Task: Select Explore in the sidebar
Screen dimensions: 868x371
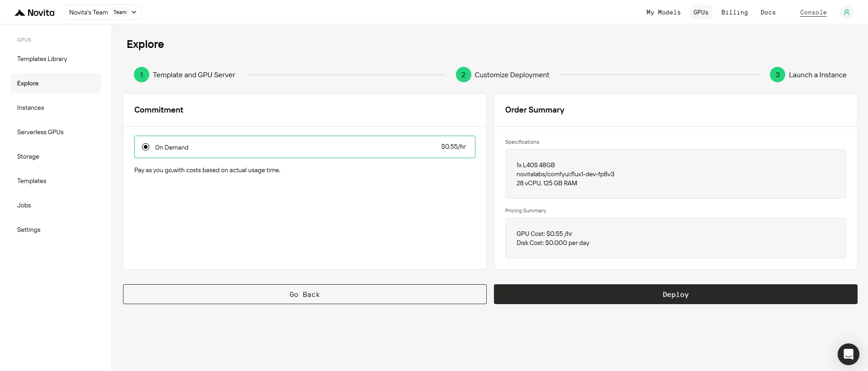Action: click(x=56, y=83)
